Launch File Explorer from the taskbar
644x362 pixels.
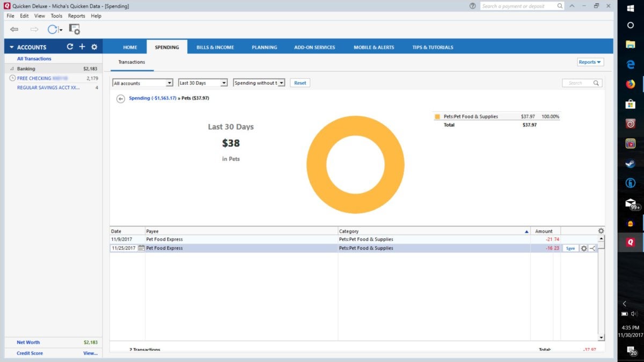pos(631,45)
